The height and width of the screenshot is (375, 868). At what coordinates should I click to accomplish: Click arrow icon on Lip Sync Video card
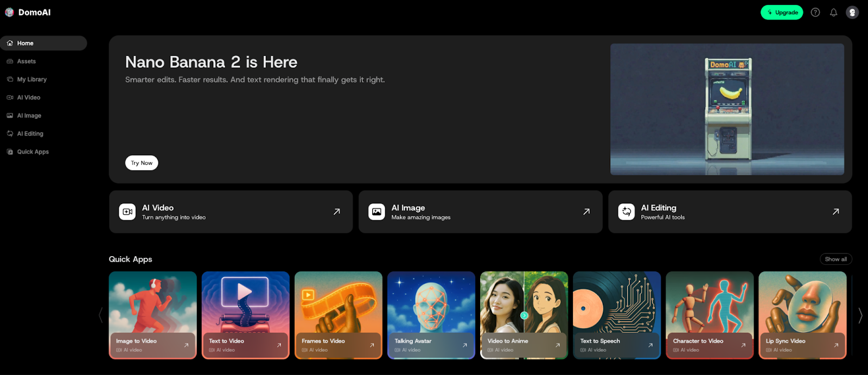tap(836, 345)
